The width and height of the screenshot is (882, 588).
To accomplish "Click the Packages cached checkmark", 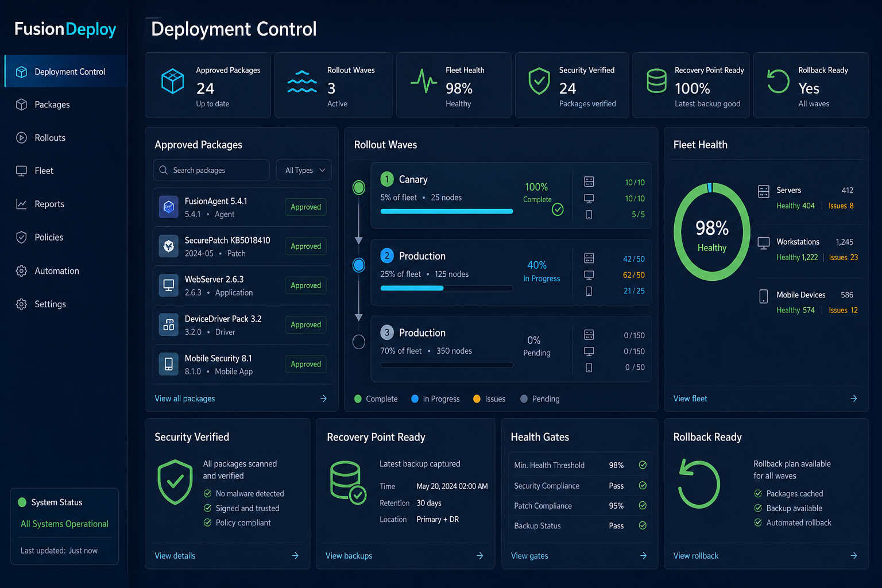I will [x=758, y=493].
